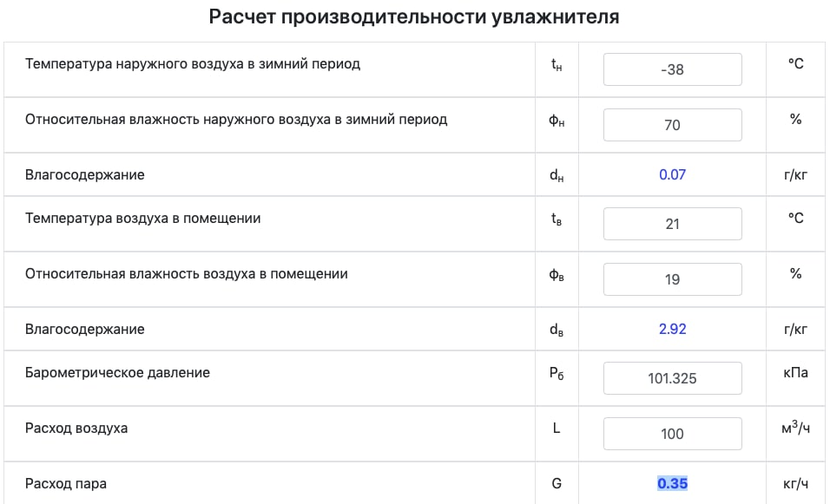
Task: Click the label Температура воздуха в помещении
Action: pyautogui.click(x=143, y=219)
